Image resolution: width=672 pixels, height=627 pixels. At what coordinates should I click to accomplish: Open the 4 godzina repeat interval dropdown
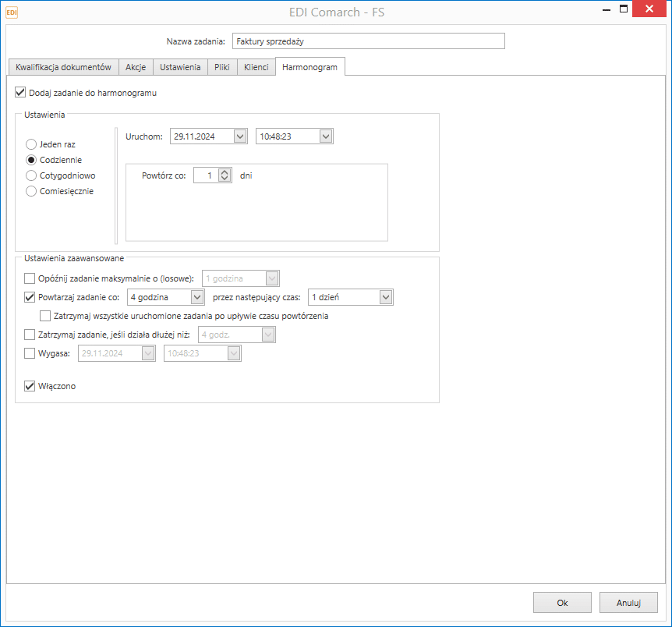pos(196,297)
